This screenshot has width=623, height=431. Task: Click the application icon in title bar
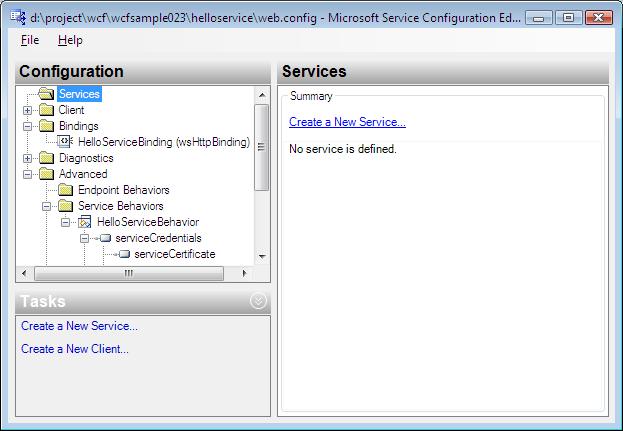pyautogui.click(x=18, y=17)
